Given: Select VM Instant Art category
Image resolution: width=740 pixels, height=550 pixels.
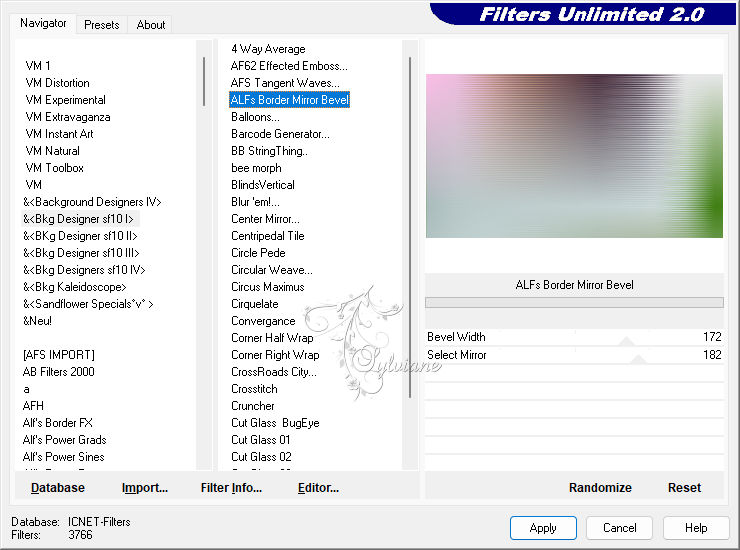Looking at the screenshot, I should pos(59,134).
